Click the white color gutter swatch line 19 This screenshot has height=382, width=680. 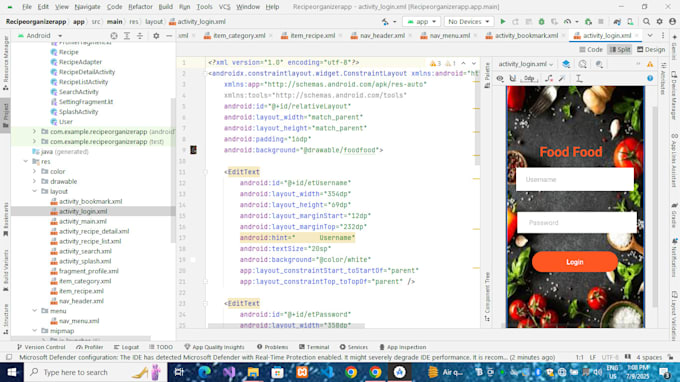(193, 260)
